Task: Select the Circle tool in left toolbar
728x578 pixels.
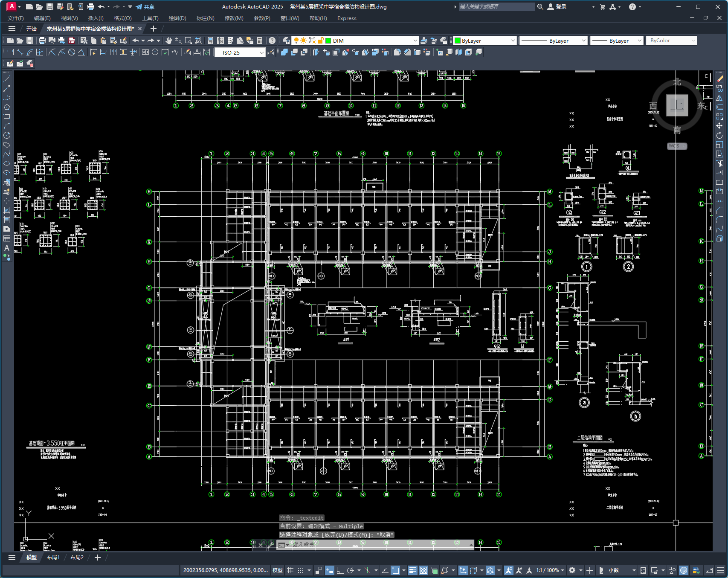Action: tap(7, 135)
